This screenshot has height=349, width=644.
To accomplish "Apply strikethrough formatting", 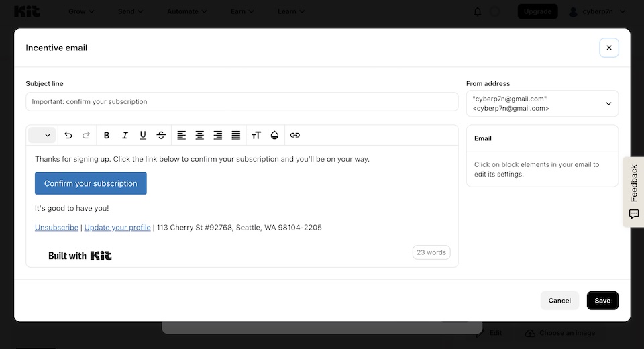I will [x=161, y=135].
